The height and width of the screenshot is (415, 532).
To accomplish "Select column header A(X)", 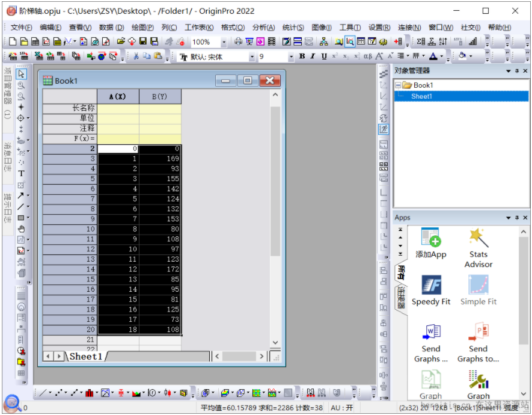I will tap(118, 96).
